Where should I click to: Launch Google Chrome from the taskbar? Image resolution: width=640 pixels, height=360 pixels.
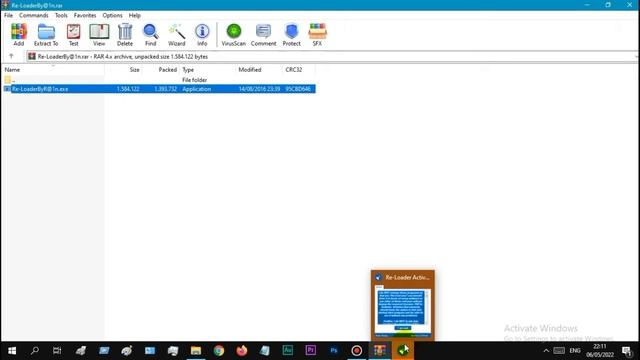219,351
